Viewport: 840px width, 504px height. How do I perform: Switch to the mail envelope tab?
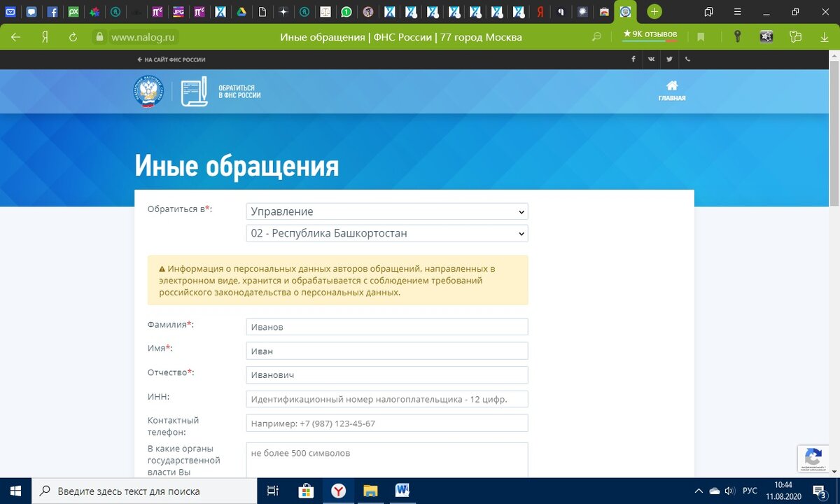click(10, 12)
